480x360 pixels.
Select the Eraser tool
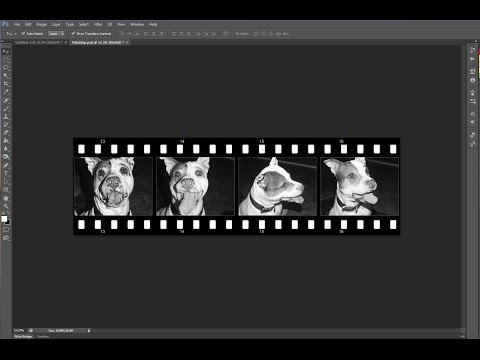6,133
